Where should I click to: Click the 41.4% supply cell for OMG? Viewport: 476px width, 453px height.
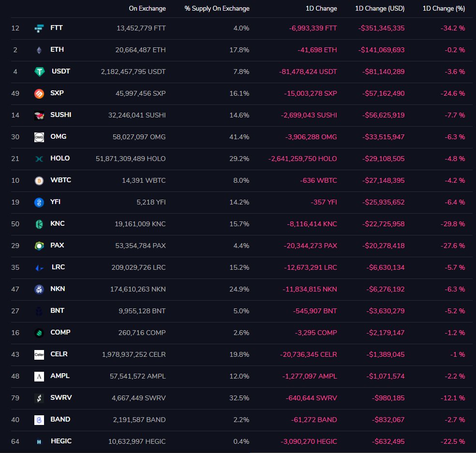click(x=239, y=137)
